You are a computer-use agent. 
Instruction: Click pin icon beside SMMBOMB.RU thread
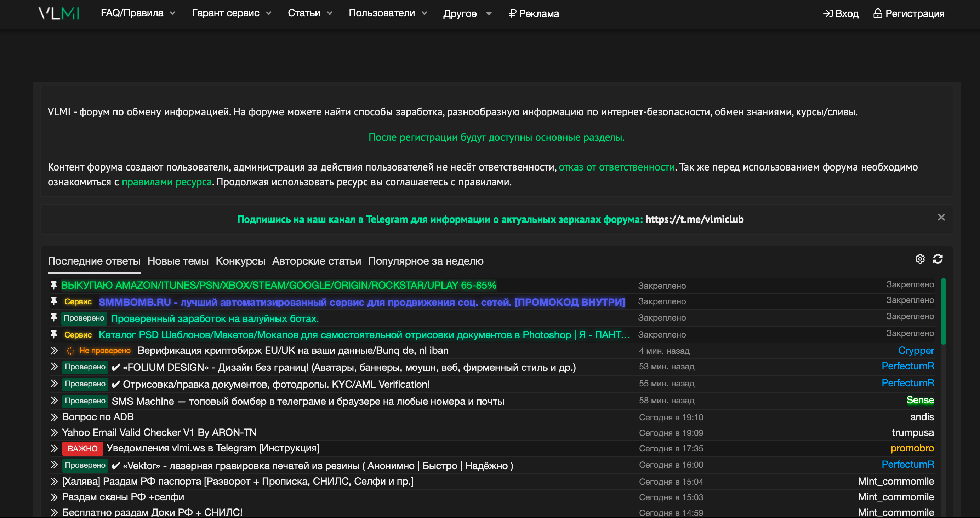point(54,301)
